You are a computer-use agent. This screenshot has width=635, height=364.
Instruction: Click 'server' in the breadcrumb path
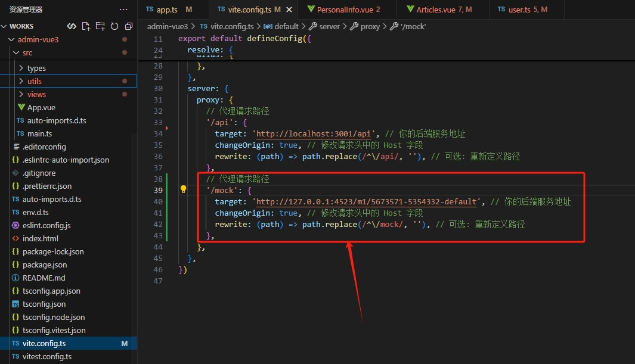click(329, 26)
